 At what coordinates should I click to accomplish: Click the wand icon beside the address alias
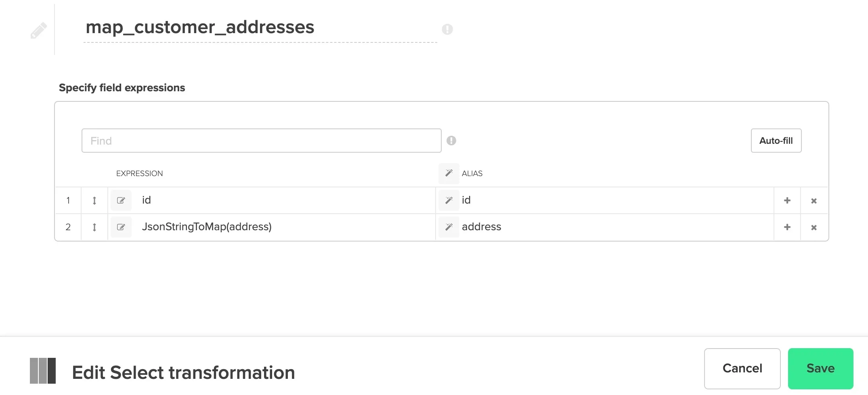[449, 227]
